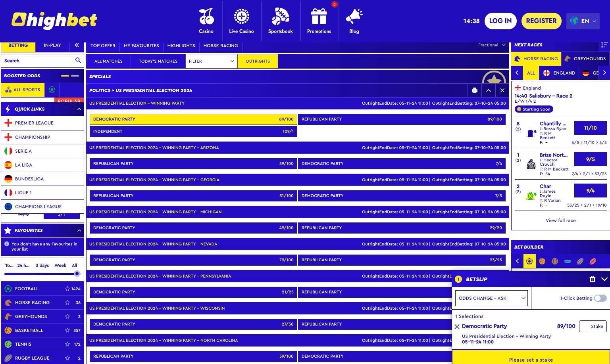
Task: Select the All Sports boosted odds filter
Action: 23,90
